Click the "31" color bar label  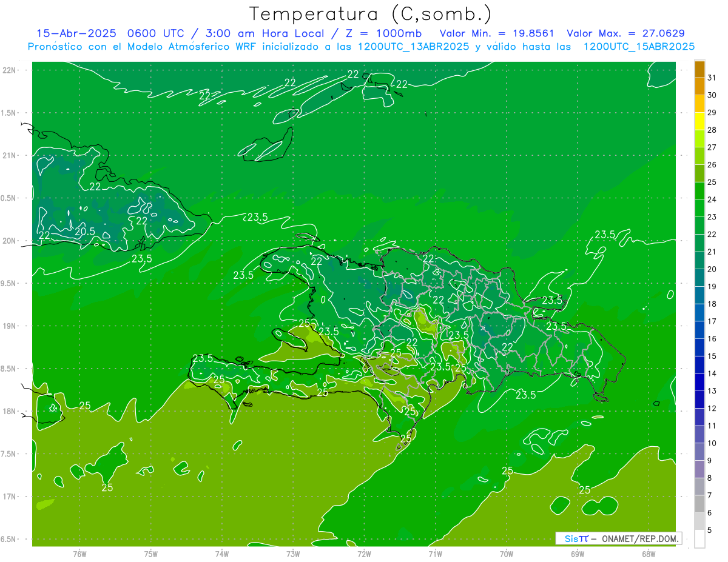pyautogui.click(x=712, y=78)
